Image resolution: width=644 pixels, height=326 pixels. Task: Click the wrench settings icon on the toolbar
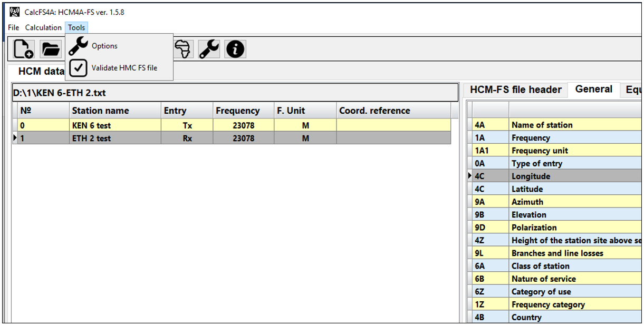pos(208,48)
